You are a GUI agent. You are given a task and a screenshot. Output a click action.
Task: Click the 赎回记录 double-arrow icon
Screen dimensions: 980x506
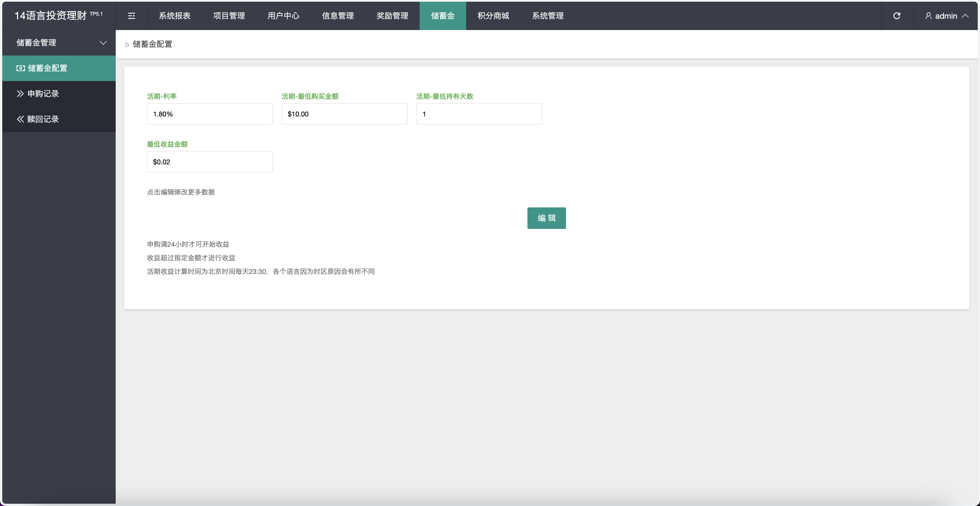pos(20,119)
